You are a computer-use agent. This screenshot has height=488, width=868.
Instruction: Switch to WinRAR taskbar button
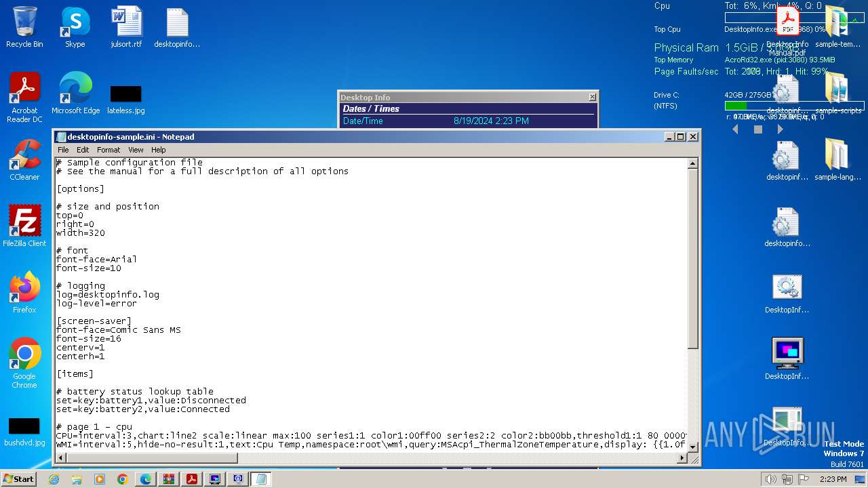pyautogui.click(x=169, y=479)
